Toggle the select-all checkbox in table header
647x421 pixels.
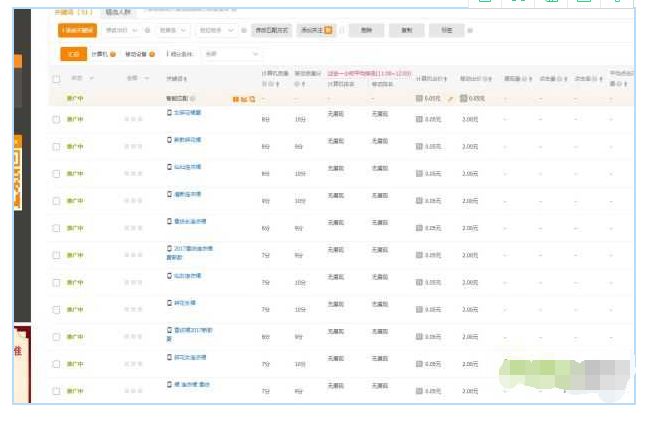[x=56, y=78]
